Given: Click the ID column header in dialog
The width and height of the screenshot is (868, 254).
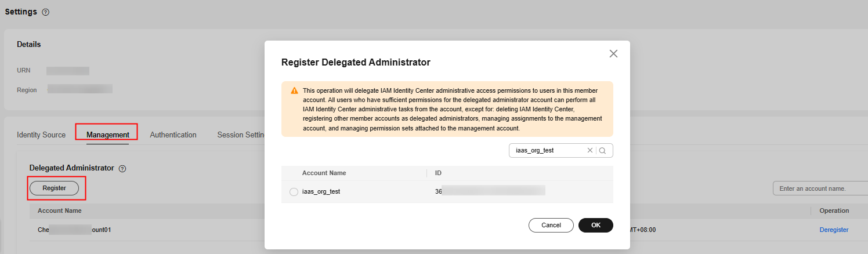Looking at the screenshot, I should pyautogui.click(x=439, y=173).
